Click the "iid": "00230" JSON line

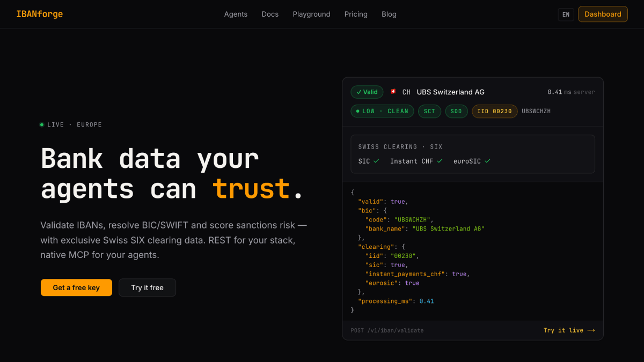point(392,256)
